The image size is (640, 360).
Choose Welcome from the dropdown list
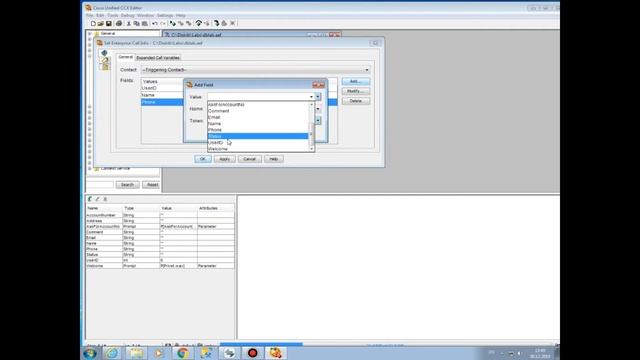[258, 149]
